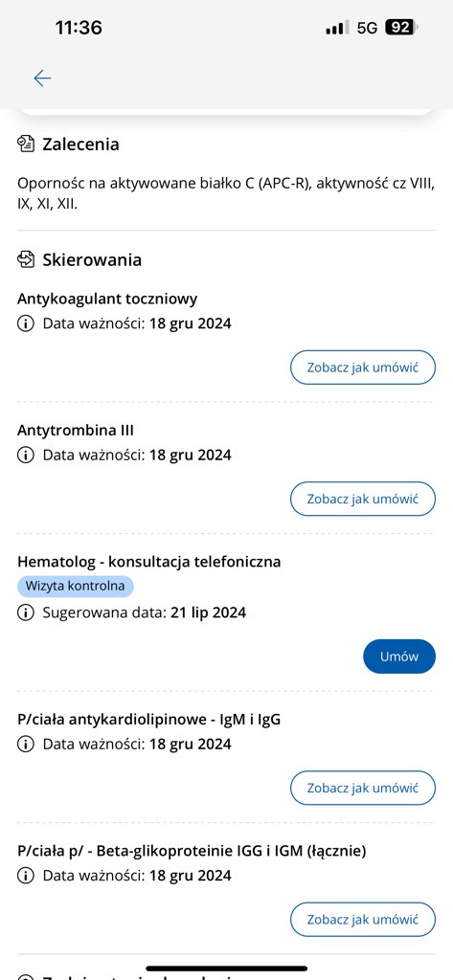Tap info icon under Antykoagulant toczniowy
Screen dimensions: 453x980
pos(25,323)
